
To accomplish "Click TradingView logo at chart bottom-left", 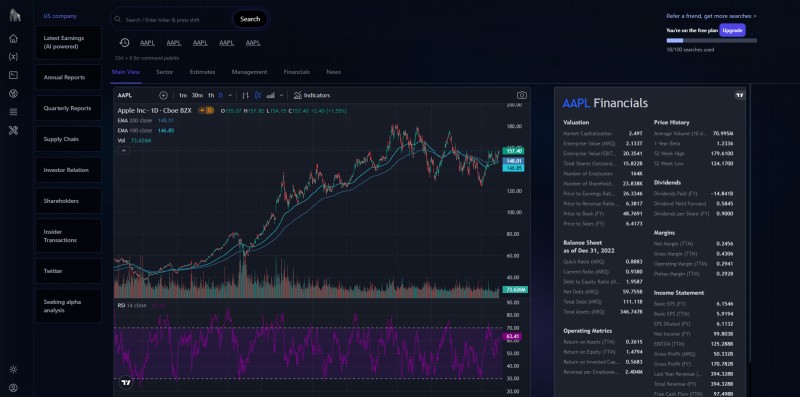I will tap(126, 382).
